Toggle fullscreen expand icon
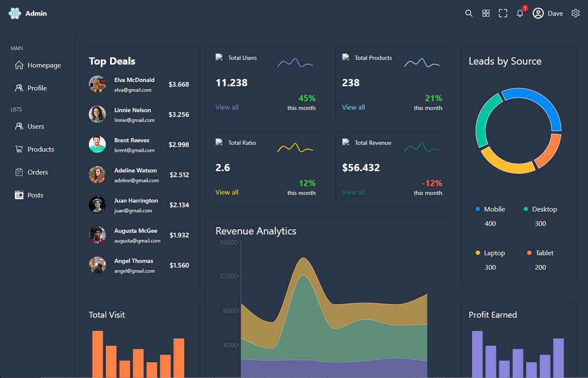Viewport: 588px width, 378px height. [x=503, y=13]
